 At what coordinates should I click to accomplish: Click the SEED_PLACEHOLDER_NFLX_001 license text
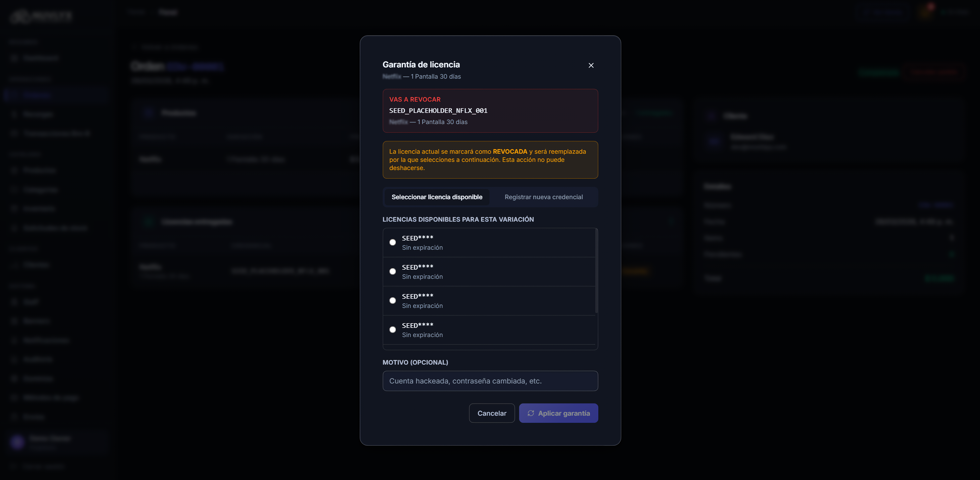coord(438,111)
